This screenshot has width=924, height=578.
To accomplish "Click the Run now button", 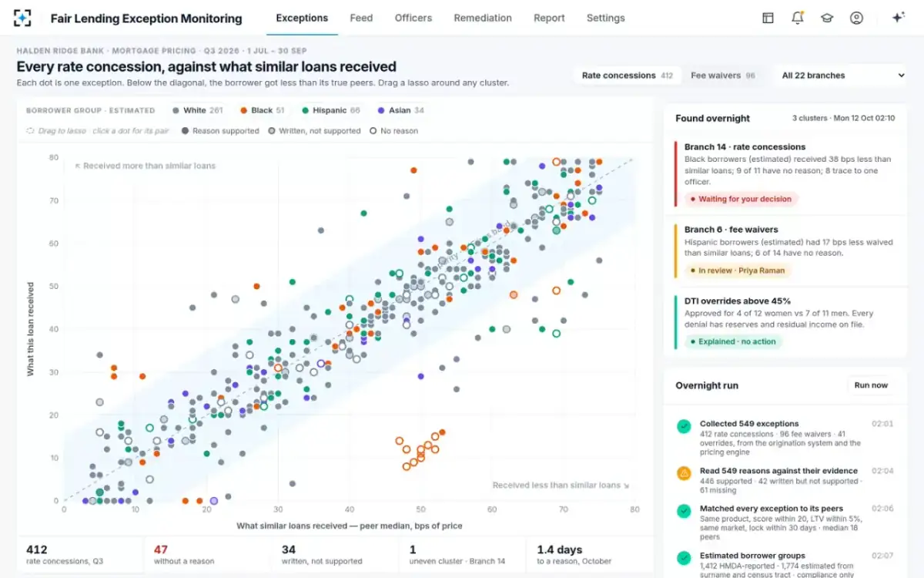I will pos(871,385).
